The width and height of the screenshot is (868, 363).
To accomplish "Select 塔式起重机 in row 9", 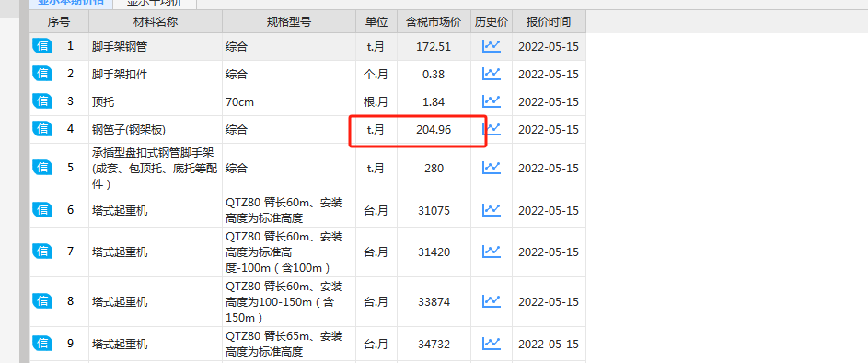I will click(120, 344).
